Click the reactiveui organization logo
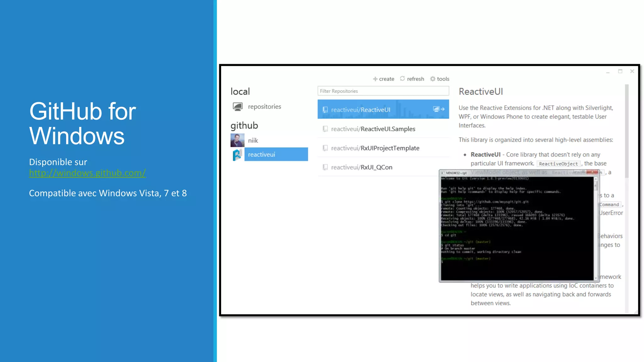Viewport: 644px width, 362px height. (237, 155)
